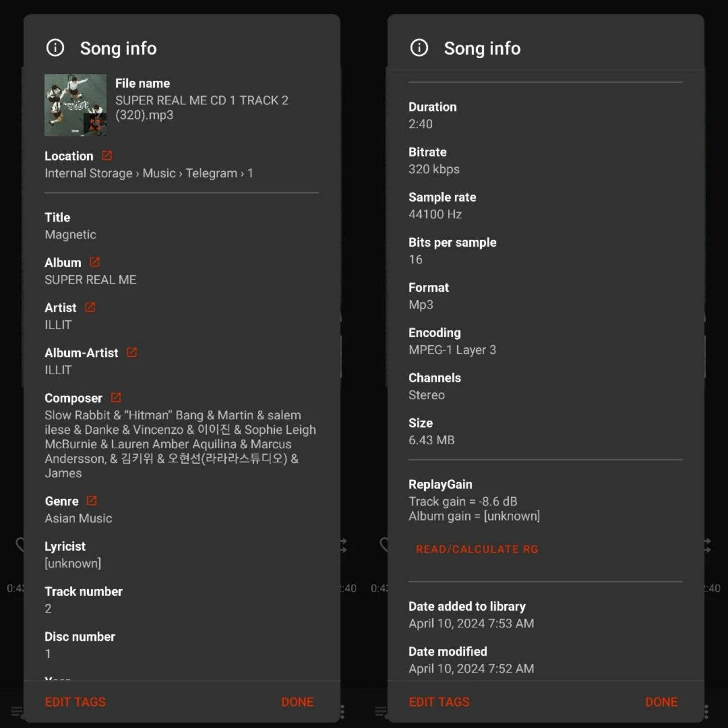The image size is (728, 728).
Task: Open the Artist link icon
Action: click(90, 307)
